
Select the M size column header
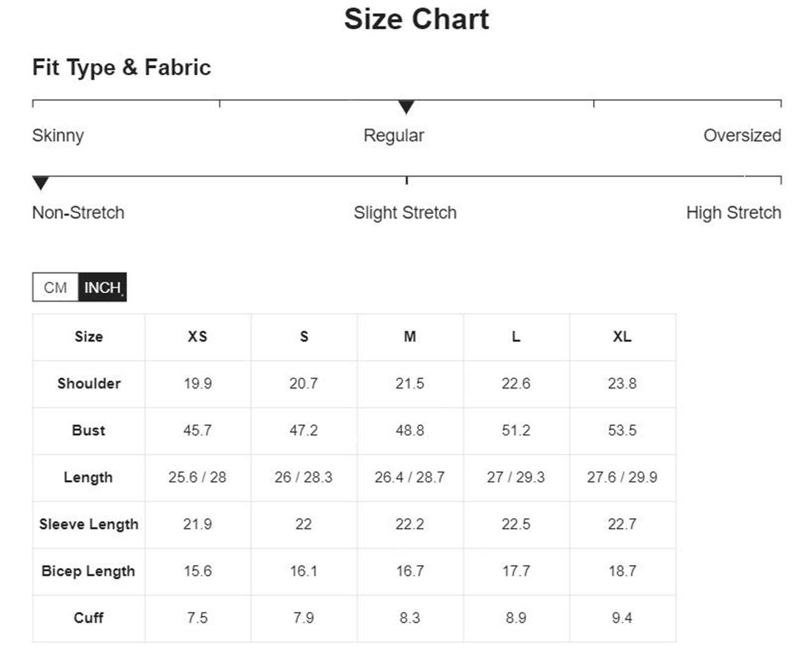410,337
